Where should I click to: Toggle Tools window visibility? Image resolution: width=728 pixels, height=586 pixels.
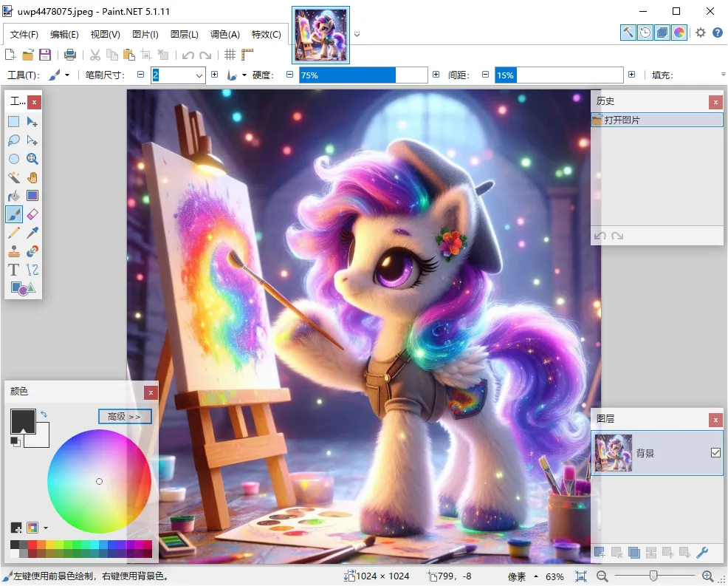pyautogui.click(x=628, y=33)
